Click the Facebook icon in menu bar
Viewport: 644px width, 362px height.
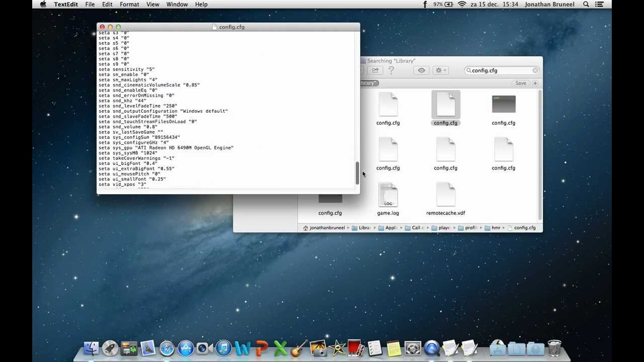[x=425, y=4]
